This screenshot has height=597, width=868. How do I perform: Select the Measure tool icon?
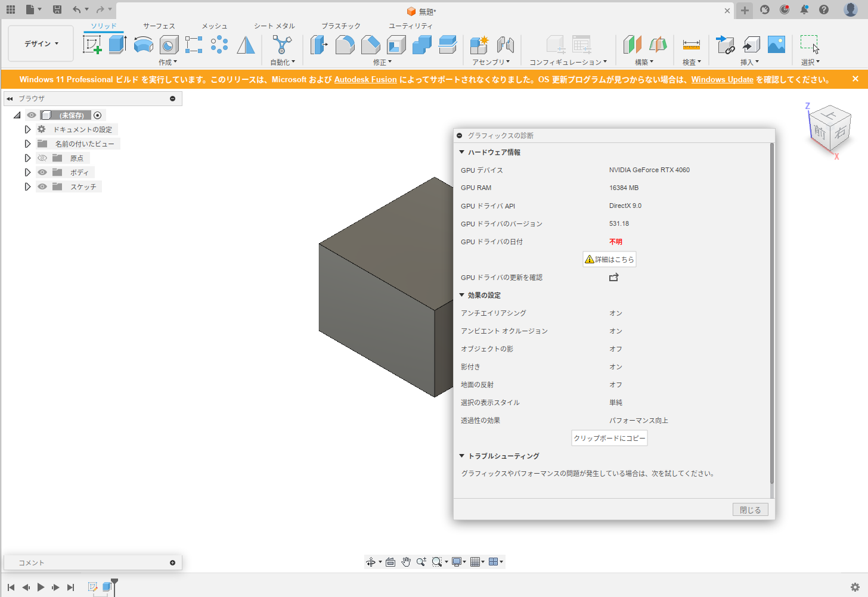coord(692,45)
